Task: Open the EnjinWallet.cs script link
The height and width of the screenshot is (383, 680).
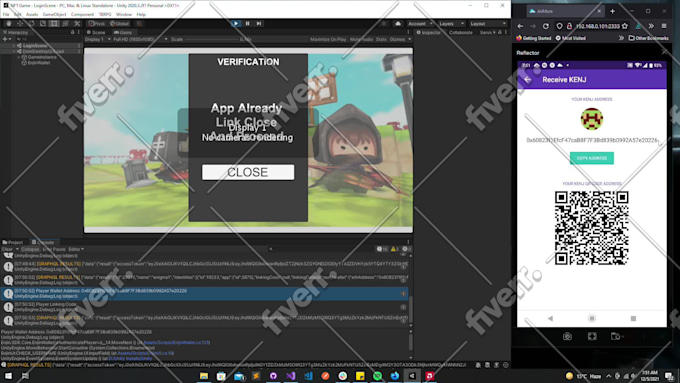Action: [x=176, y=342]
